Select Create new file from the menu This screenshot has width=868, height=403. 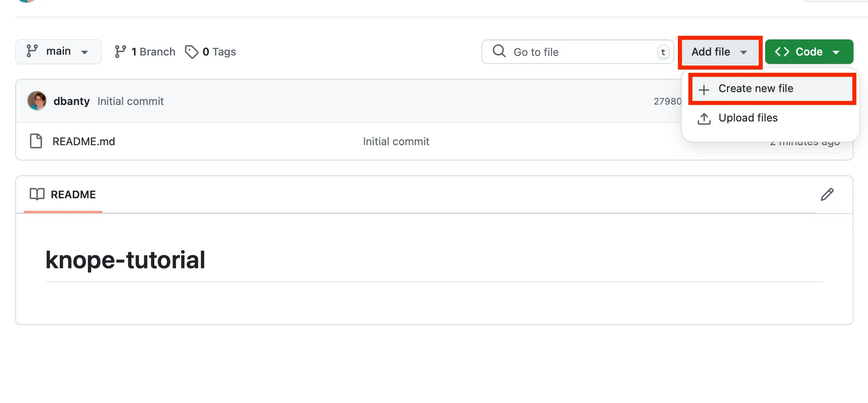click(x=756, y=88)
